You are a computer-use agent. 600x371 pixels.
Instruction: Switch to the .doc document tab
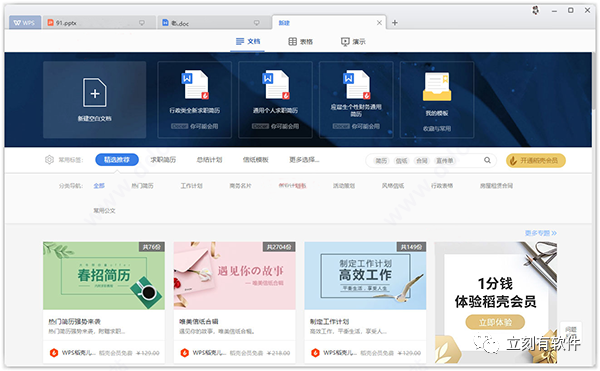pyautogui.click(x=214, y=23)
